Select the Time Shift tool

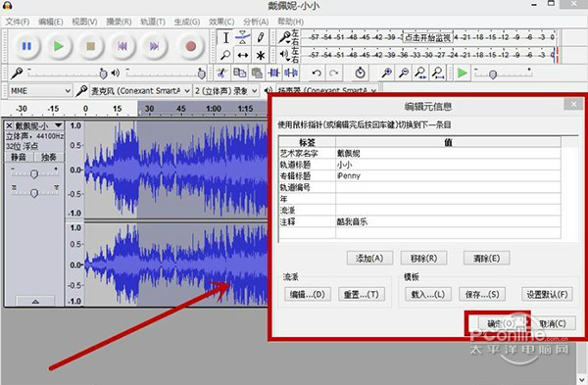tap(243, 56)
